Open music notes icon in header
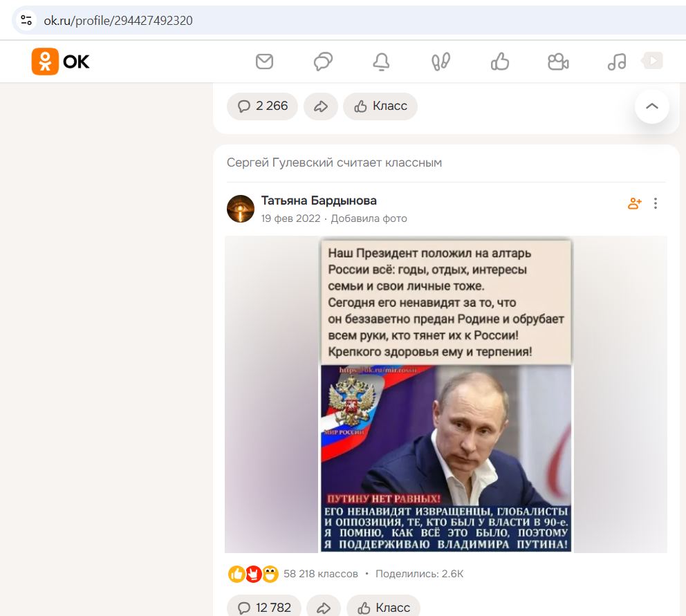 617,62
